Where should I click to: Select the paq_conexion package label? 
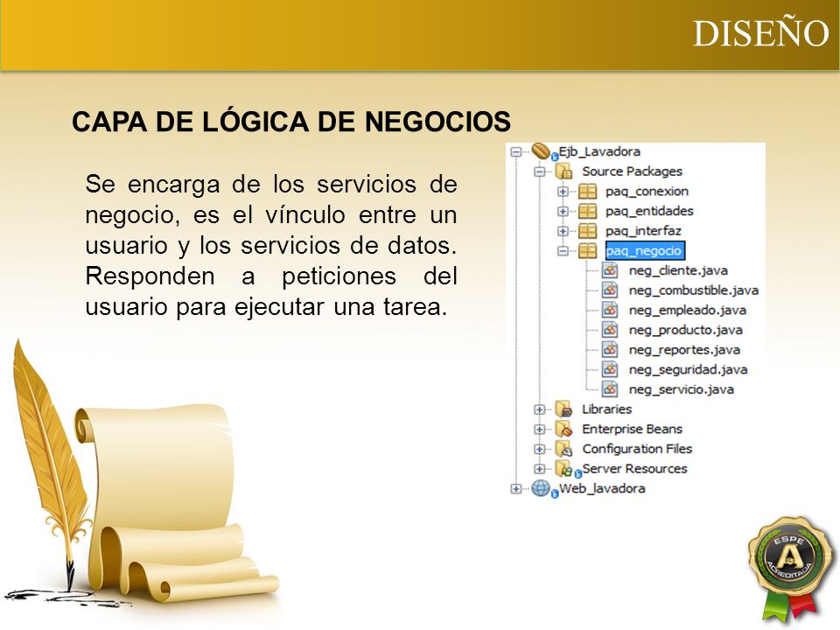[647, 192]
